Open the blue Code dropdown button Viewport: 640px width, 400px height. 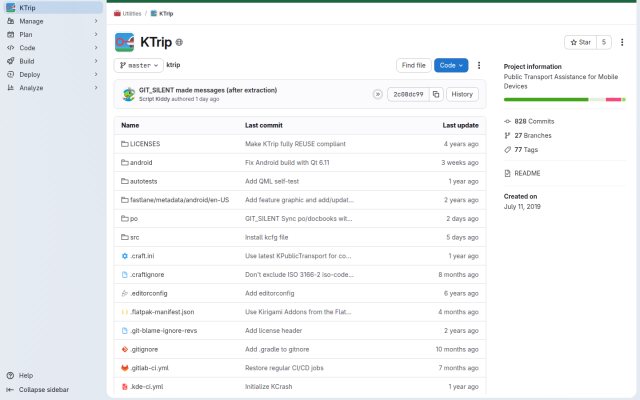451,65
